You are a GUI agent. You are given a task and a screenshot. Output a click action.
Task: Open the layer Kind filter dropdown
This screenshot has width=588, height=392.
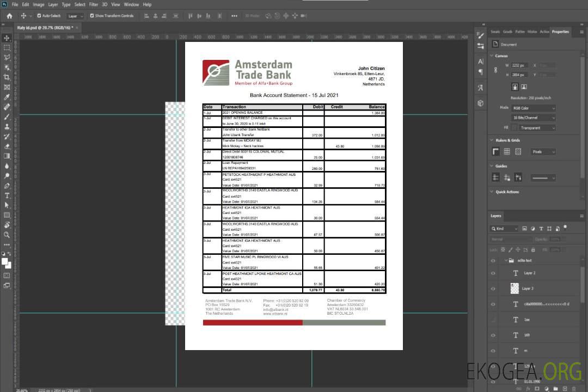point(504,229)
